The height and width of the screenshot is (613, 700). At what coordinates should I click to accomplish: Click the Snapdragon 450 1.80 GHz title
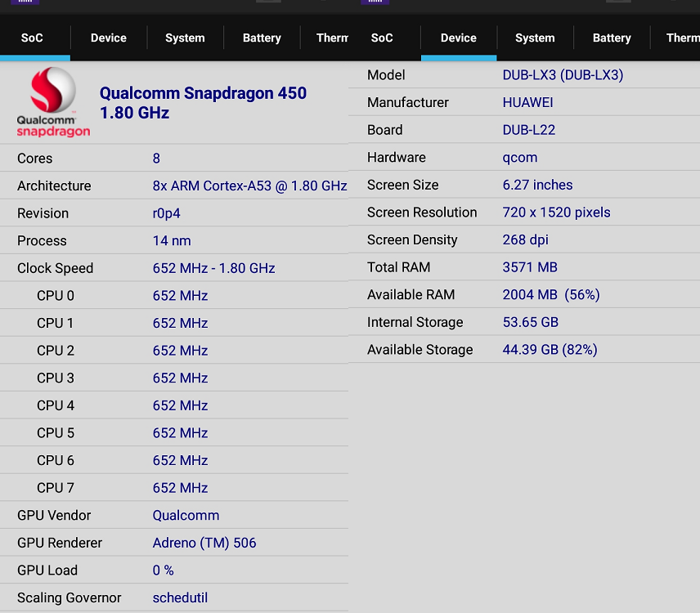coord(203,103)
